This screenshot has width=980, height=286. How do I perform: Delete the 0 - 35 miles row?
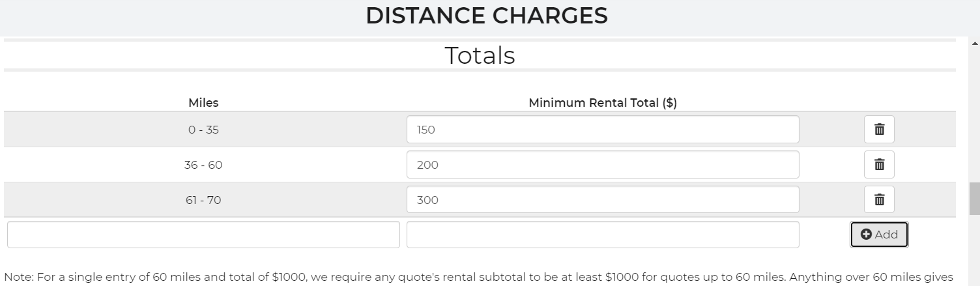879,130
